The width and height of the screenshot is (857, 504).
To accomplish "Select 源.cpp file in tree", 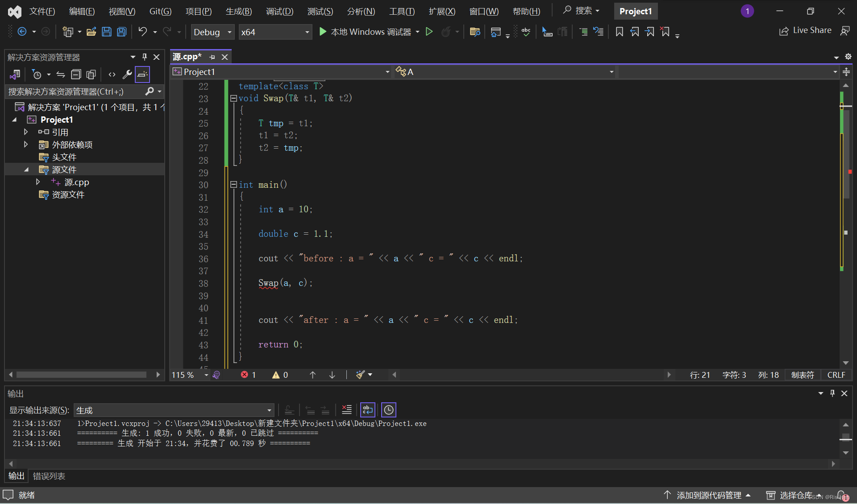I will click(x=76, y=182).
